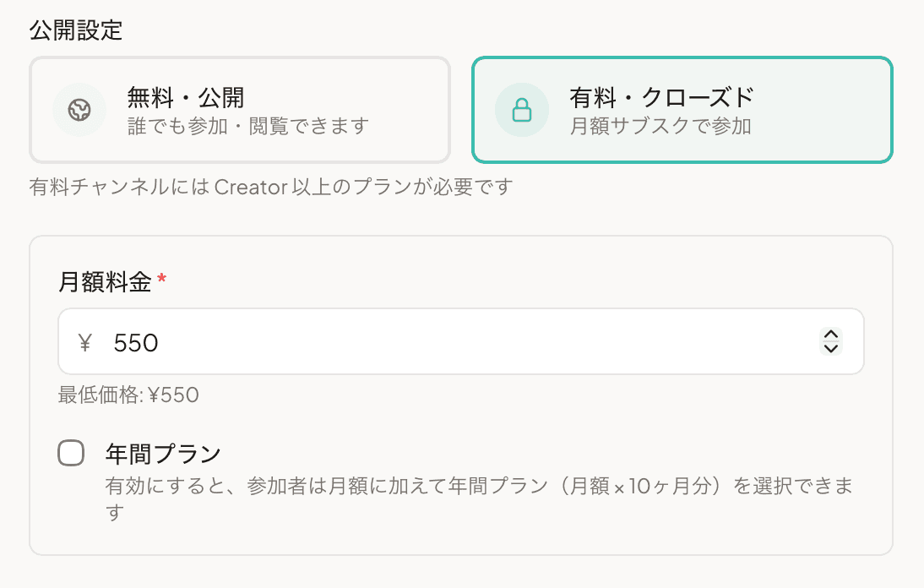Select the globe symbol inside the free plan card
Screen dimensions: 924x588
tap(79, 110)
